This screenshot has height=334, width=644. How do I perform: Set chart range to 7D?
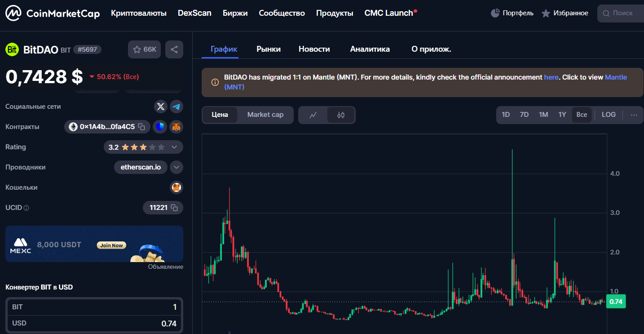click(x=524, y=115)
